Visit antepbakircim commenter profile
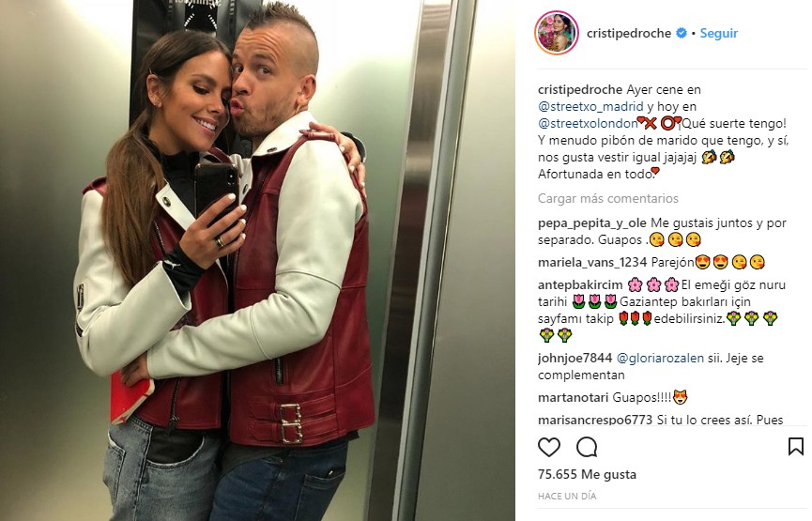Image resolution: width=812 pixels, height=521 pixels. tap(580, 284)
